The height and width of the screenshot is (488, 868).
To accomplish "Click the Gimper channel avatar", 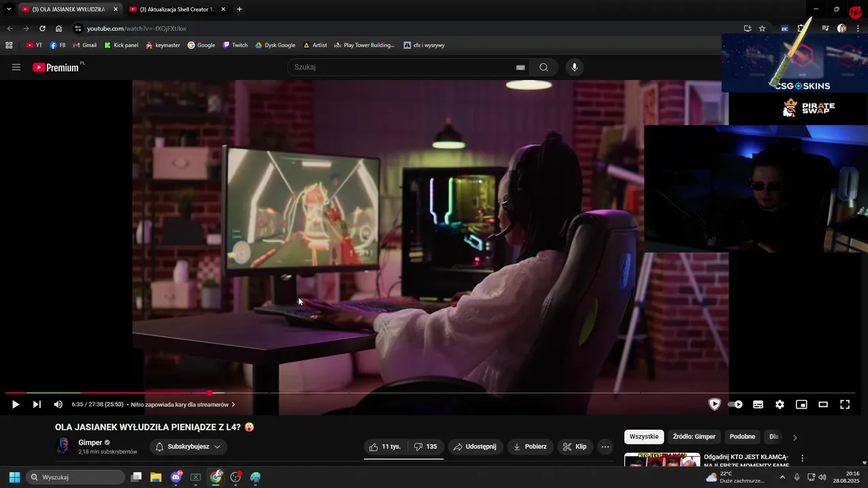I will pyautogui.click(x=64, y=446).
